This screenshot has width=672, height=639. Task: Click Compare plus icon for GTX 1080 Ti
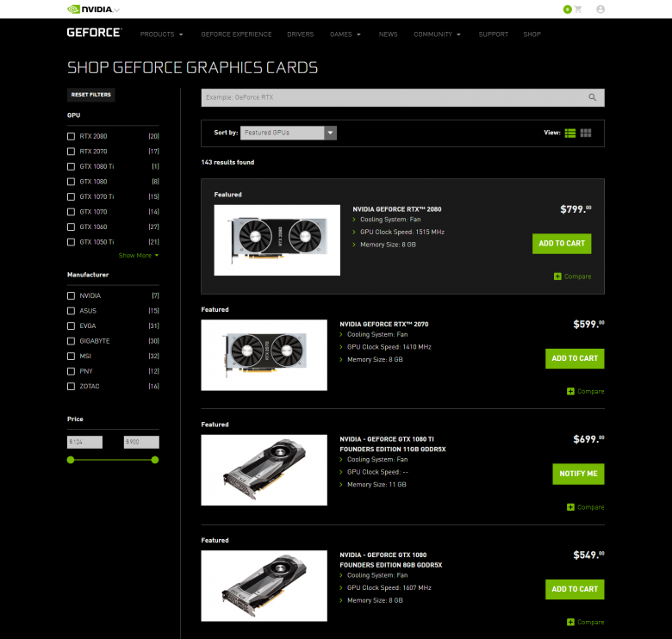point(570,507)
